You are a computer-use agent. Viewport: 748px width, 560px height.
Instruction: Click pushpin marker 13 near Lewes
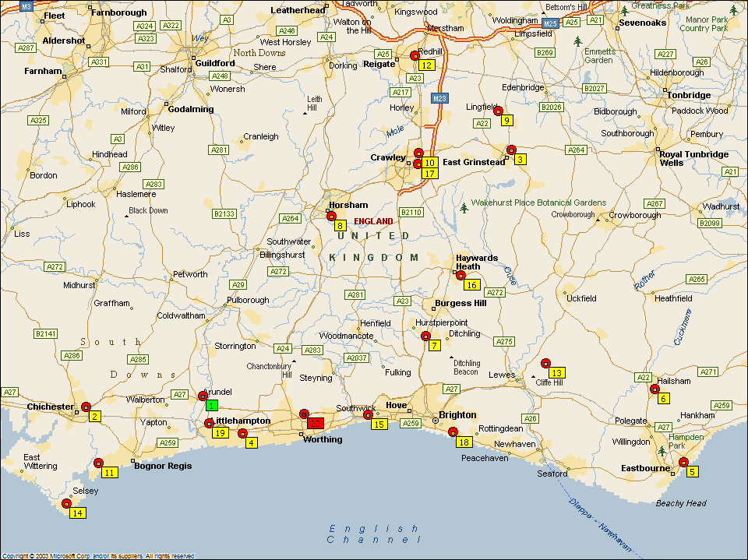[x=556, y=373]
